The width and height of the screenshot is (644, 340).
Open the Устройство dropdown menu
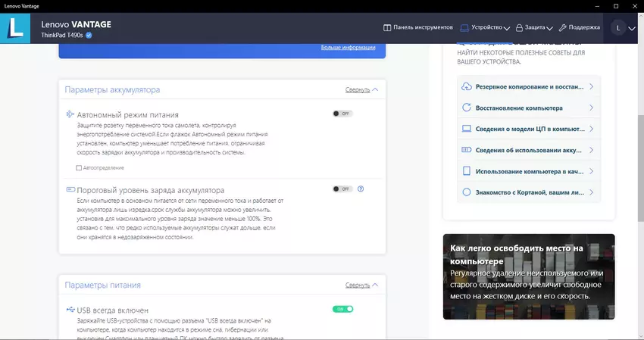(485, 28)
